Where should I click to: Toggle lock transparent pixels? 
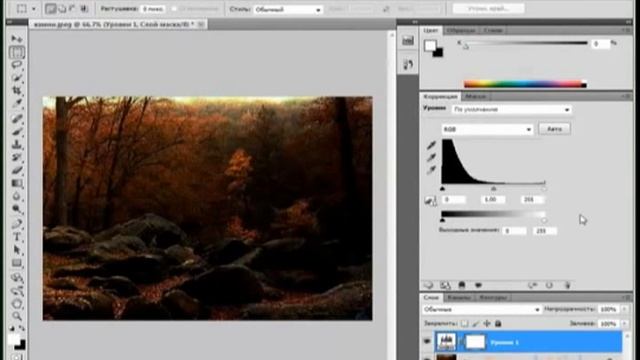point(464,323)
